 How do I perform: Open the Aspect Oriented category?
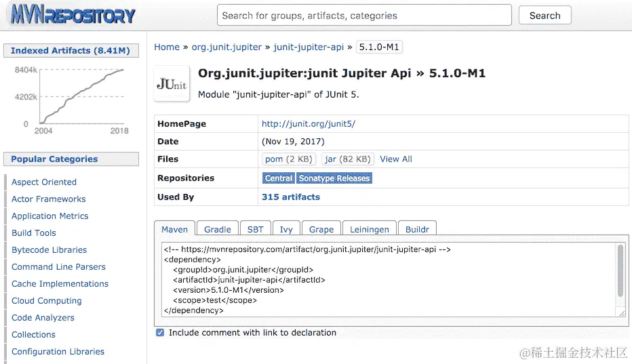click(44, 182)
